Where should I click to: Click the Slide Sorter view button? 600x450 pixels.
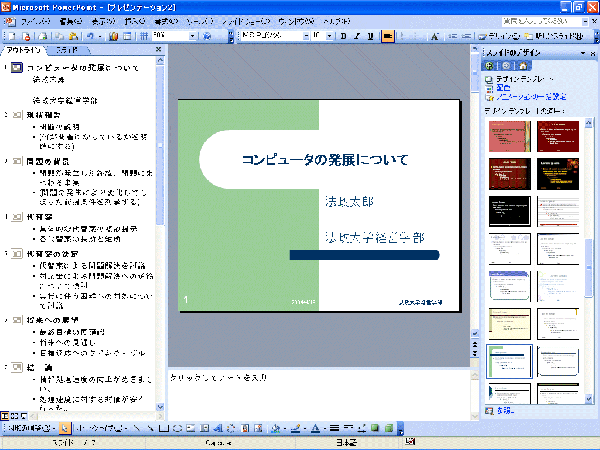click(14, 416)
